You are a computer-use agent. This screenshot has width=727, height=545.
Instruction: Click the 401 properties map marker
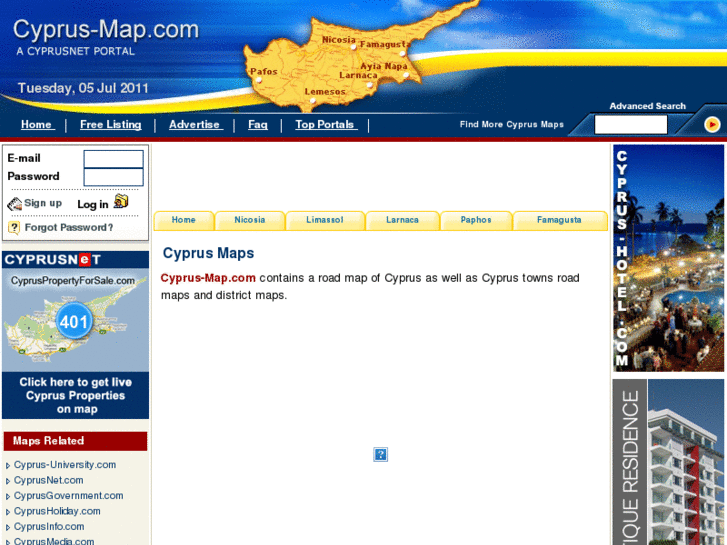point(74,321)
